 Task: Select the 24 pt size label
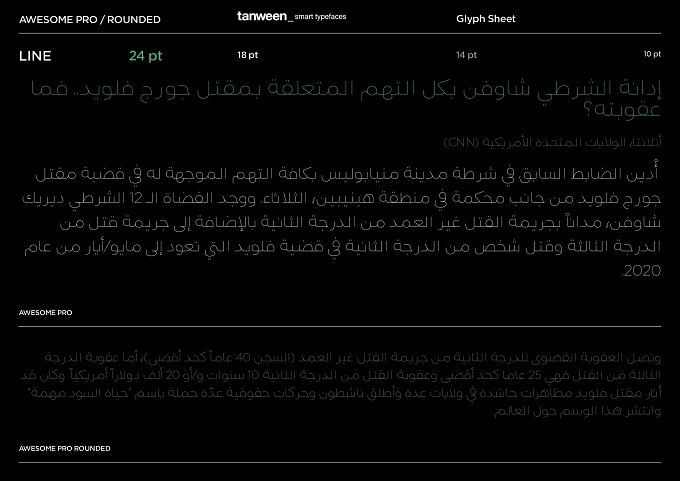pos(145,56)
